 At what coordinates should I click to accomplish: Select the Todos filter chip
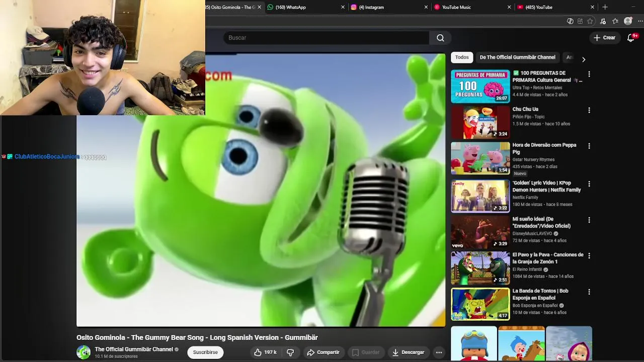pos(462,57)
